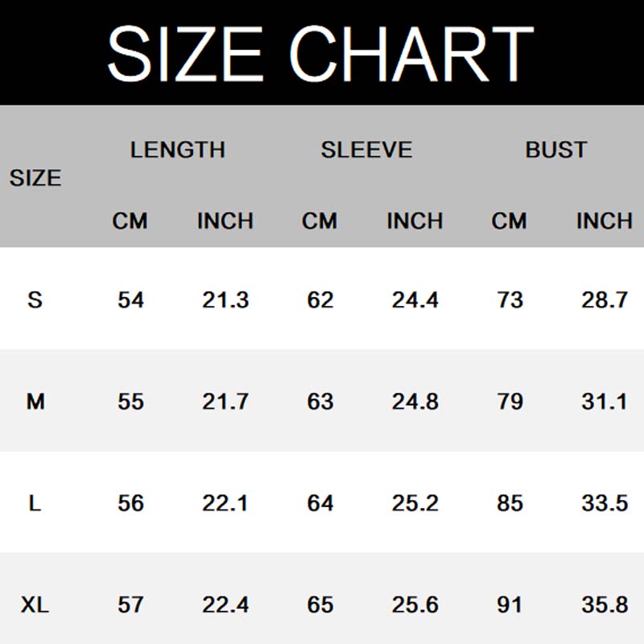Click the SIZE CHART title text
Viewport: 644px width, 644px height.
pos(320,53)
